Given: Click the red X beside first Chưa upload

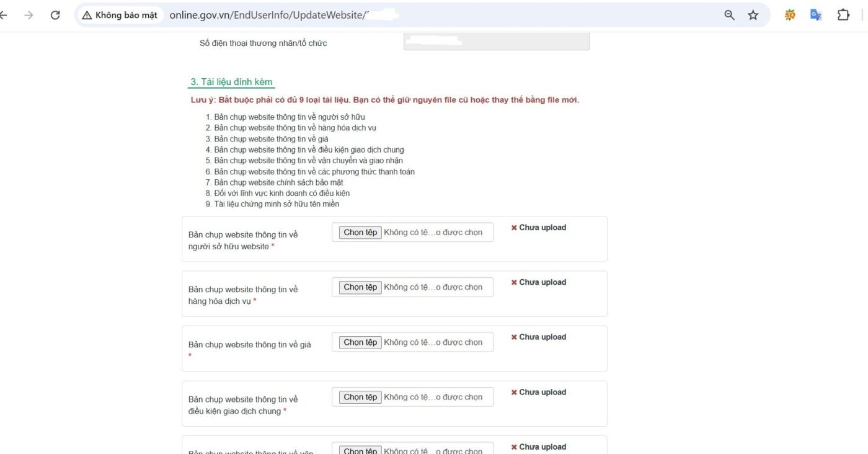Looking at the screenshot, I should (x=513, y=228).
